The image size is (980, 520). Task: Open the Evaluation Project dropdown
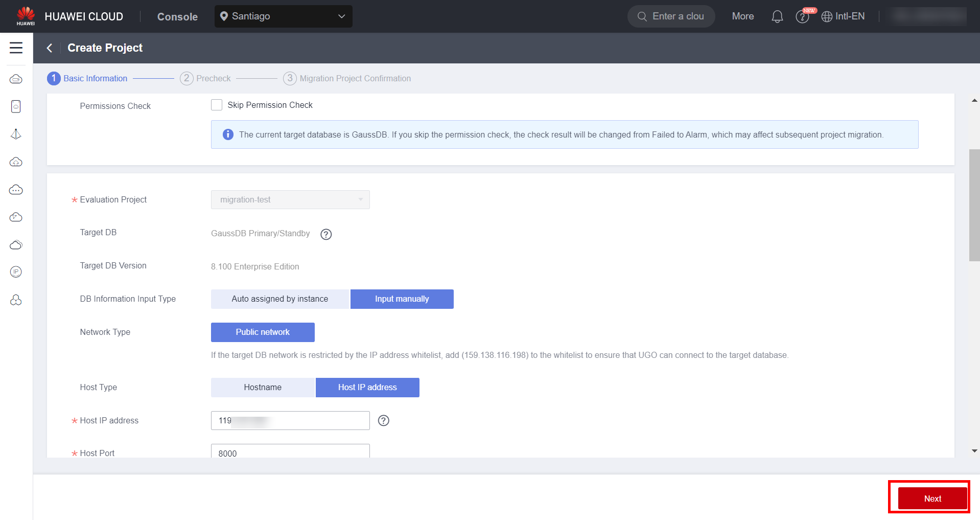(x=290, y=200)
